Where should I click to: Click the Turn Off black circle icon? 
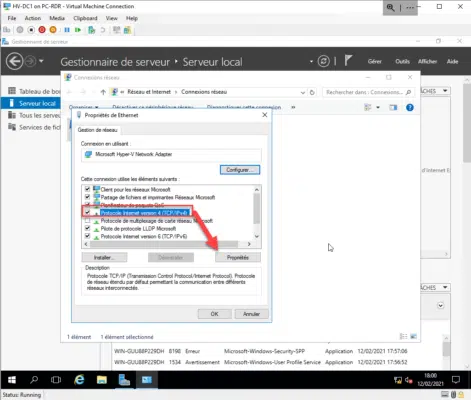(x=31, y=30)
